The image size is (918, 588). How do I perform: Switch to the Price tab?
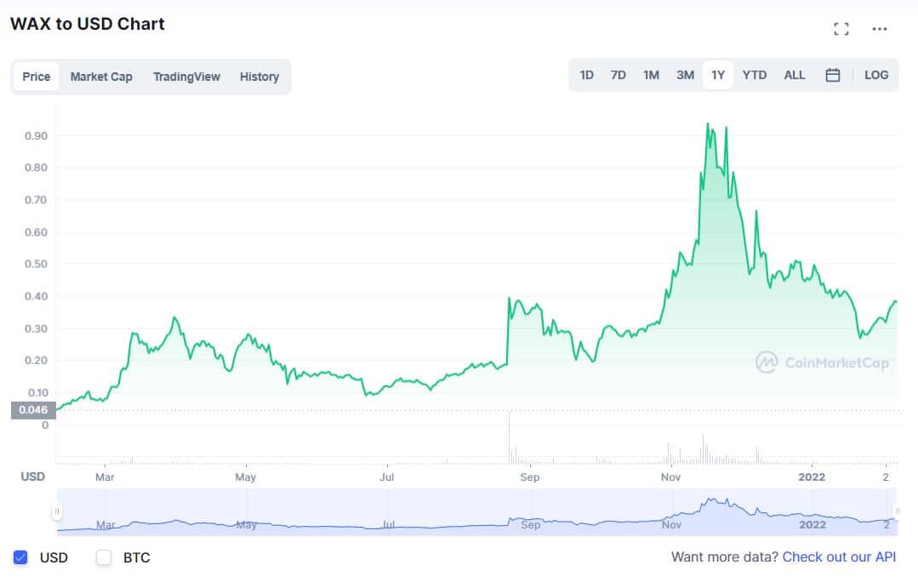point(37,77)
